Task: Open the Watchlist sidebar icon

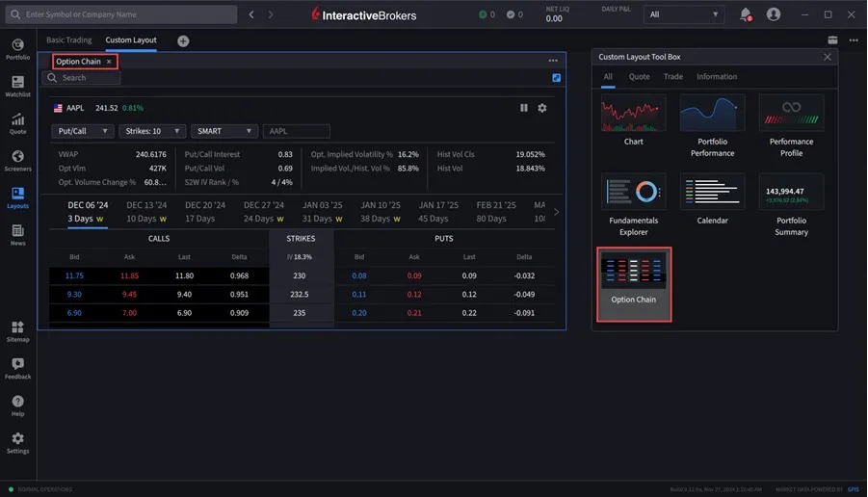Action: (x=17, y=87)
